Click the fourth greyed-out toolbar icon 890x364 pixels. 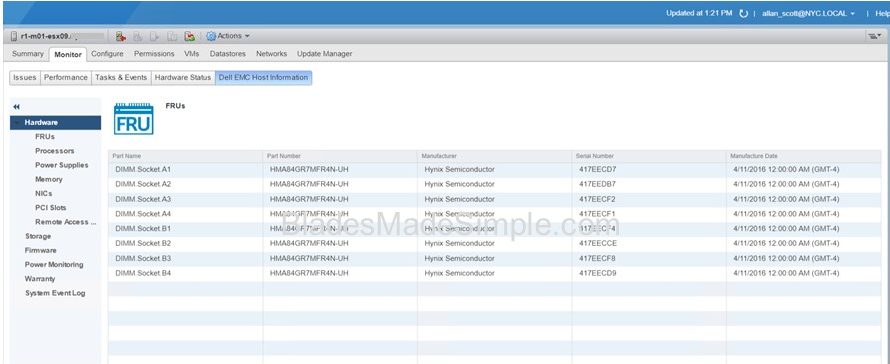tap(172, 36)
